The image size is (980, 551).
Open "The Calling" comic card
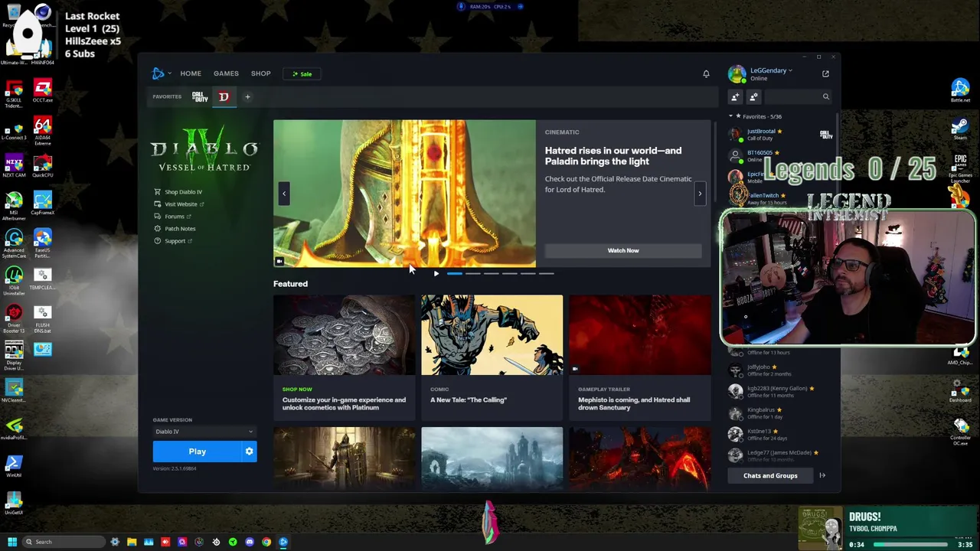click(492, 357)
